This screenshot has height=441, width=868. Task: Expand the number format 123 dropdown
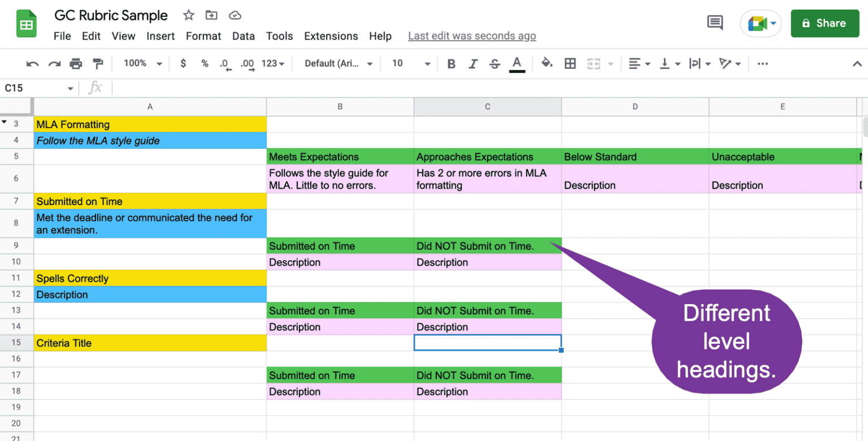tap(270, 63)
